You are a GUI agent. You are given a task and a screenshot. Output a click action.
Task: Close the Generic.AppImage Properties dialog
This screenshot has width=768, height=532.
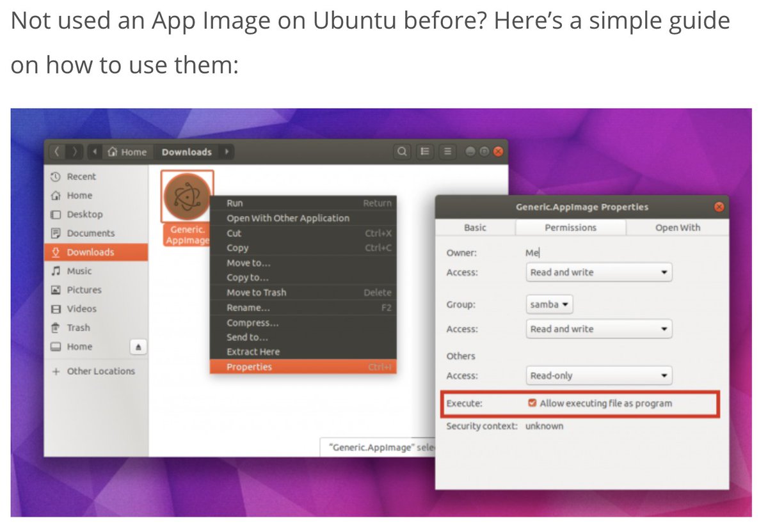point(719,207)
